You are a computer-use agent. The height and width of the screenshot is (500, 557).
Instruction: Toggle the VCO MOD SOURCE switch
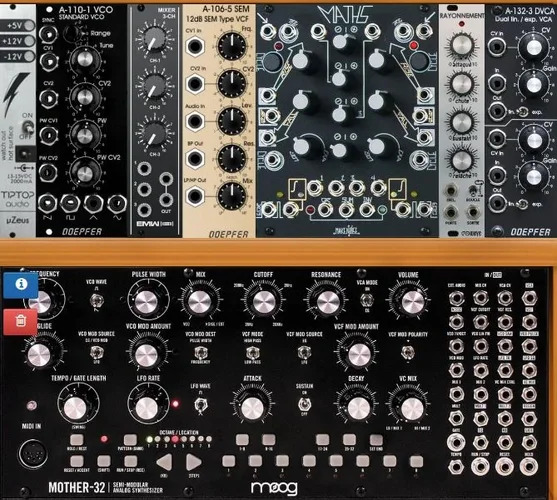96,353
